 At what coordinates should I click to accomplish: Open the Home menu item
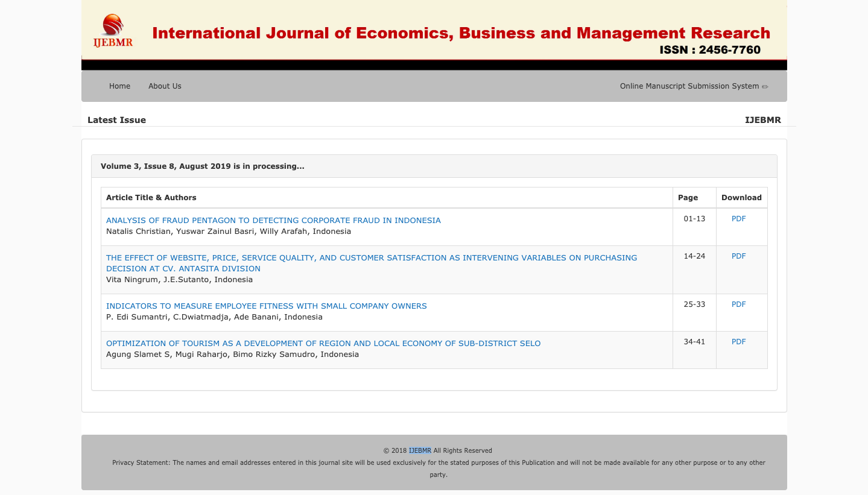(x=119, y=86)
